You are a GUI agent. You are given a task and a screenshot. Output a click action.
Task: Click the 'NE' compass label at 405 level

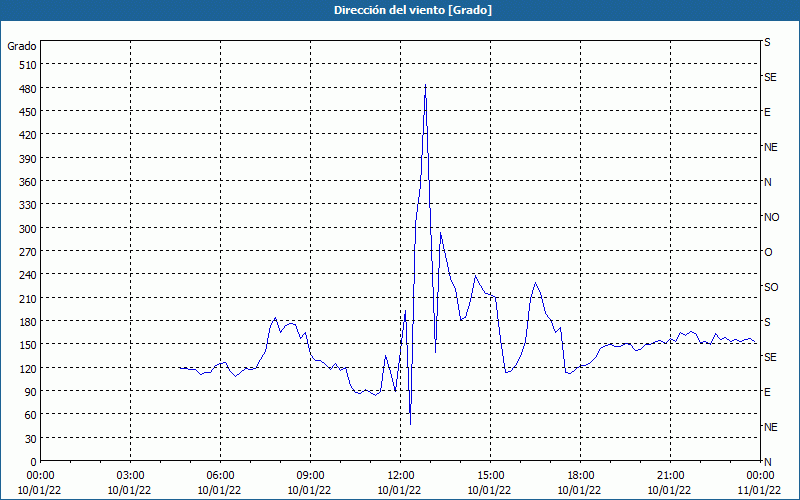(770, 147)
